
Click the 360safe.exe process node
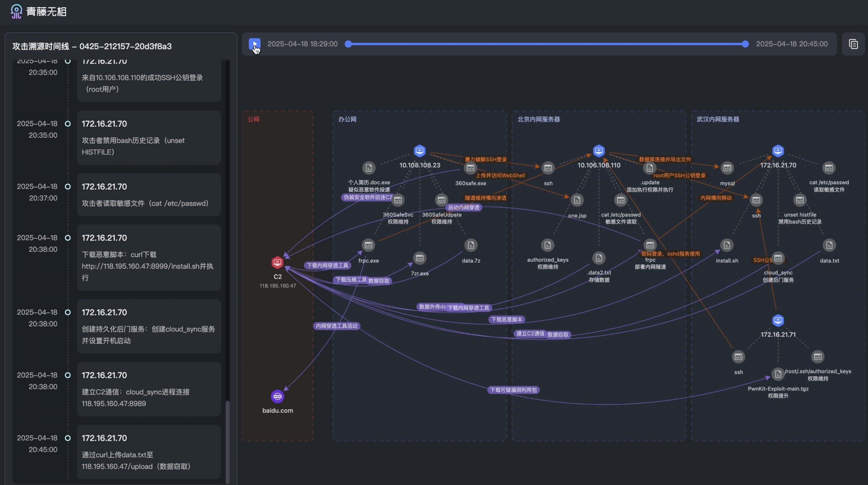[x=470, y=168]
